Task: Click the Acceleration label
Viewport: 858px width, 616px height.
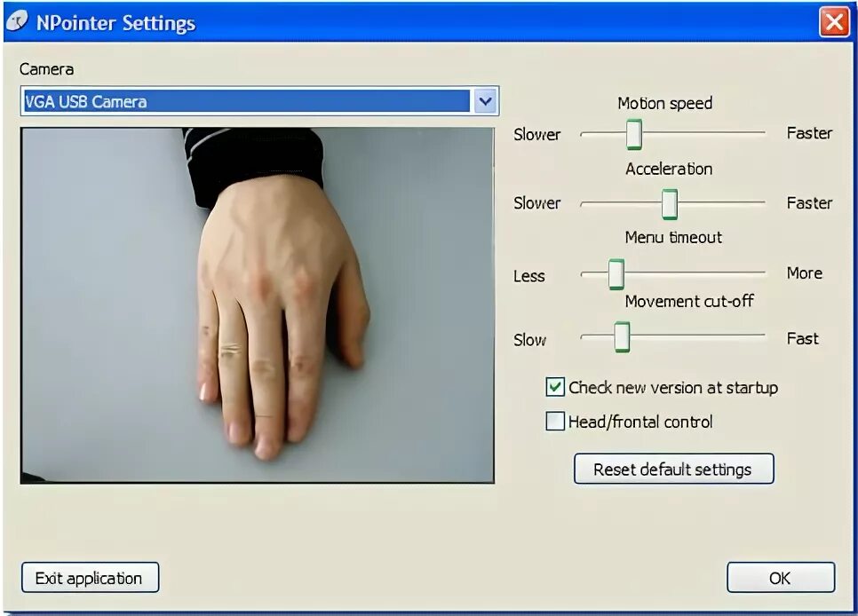Action: pyautogui.click(x=669, y=169)
